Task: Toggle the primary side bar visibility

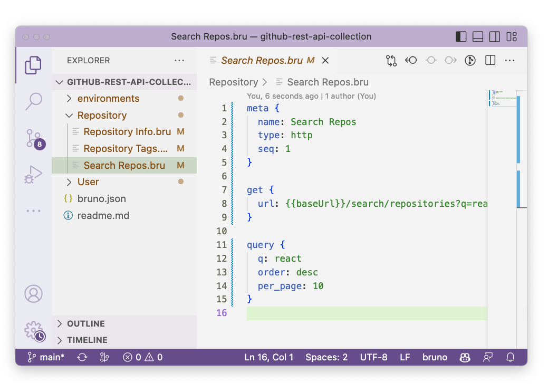Action: pos(461,37)
